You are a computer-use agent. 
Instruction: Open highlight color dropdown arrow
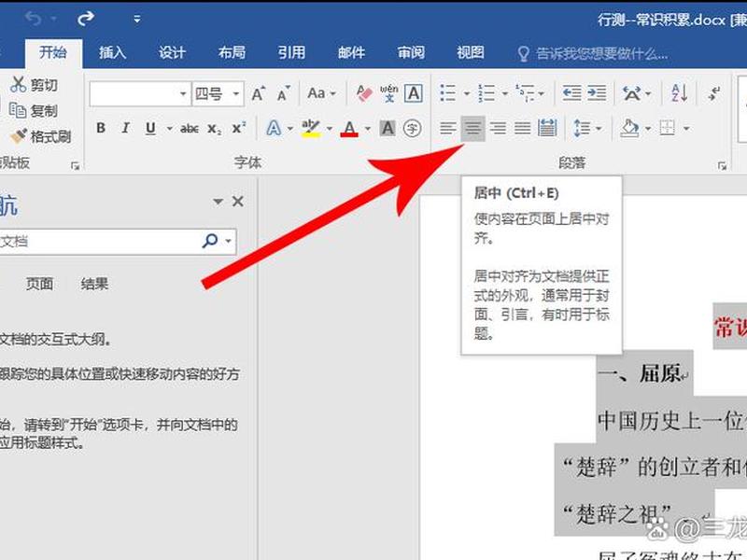tap(330, 129)
